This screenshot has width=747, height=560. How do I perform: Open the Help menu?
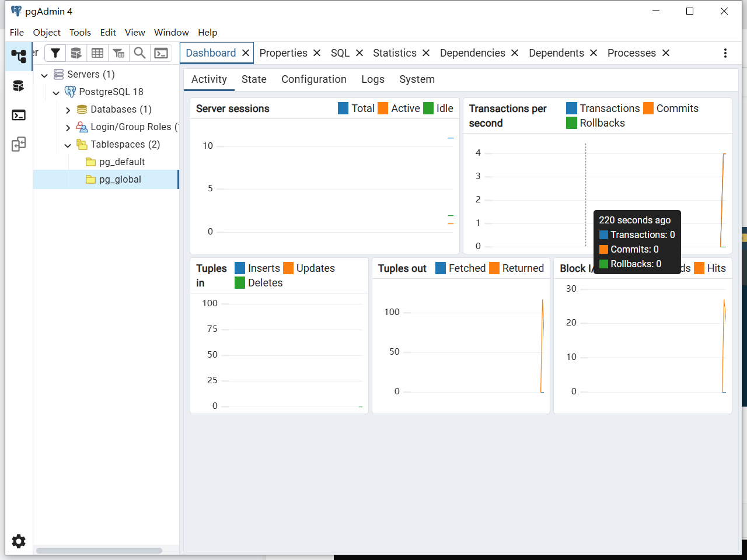click(x=207, y=32)
